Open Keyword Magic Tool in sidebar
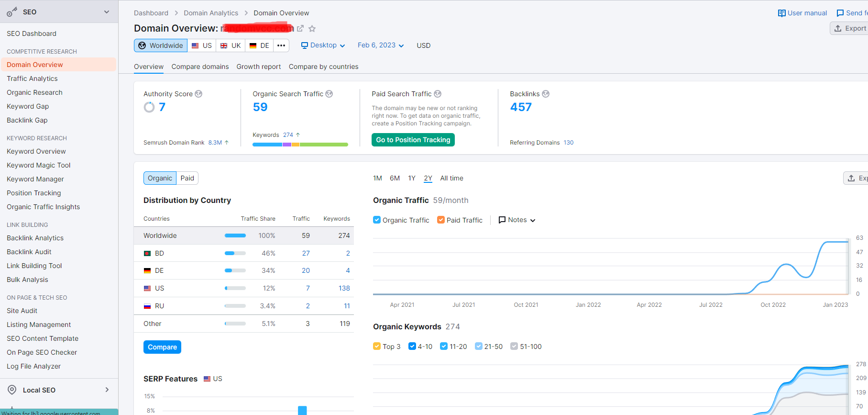Viewport: 868px width, 415px height. pos(39,165)
